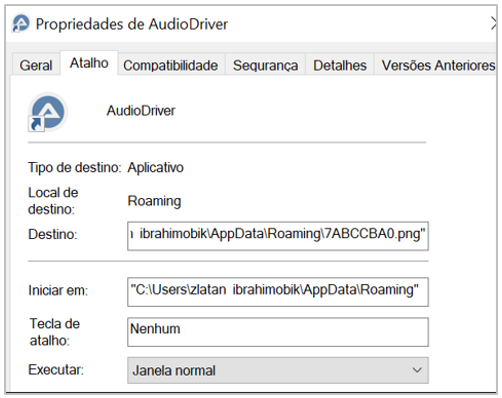This screenshot has width=502, height=398.
Task: Close the Propriedades de AudioDriver window
Action: (494, 24)
